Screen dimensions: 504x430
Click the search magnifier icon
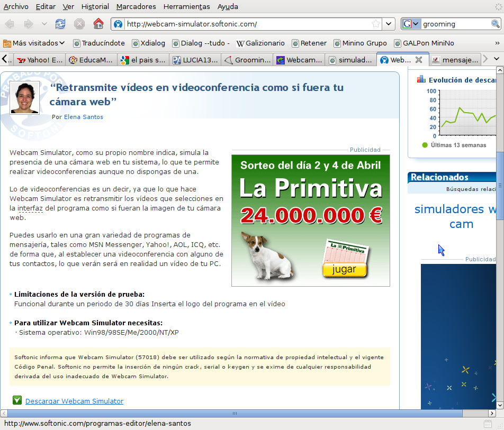496,24
